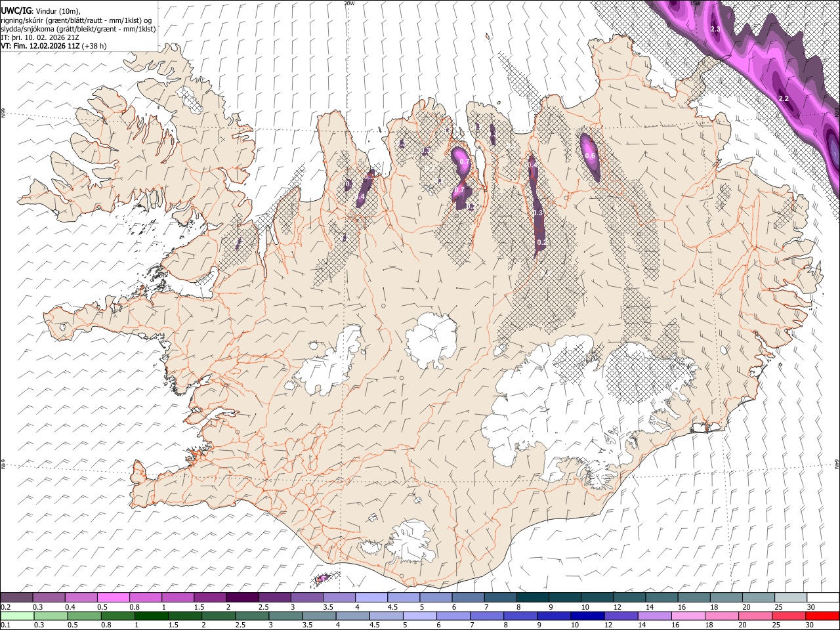Click the dark purple 2–2.5 swatch in purple scale
The height and width of the screenshot is (630, 840).
click(242, 597)
